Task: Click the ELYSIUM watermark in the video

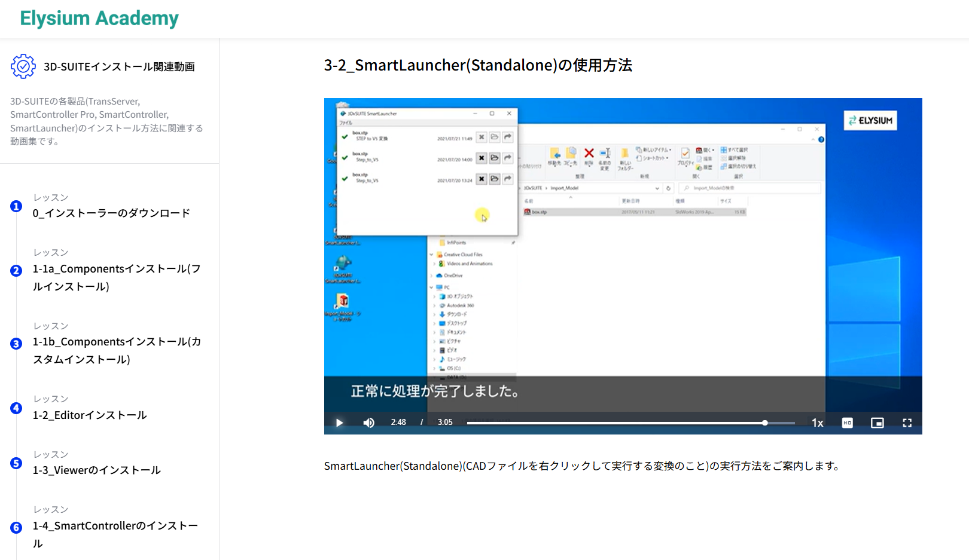Action: pos(870,121)
